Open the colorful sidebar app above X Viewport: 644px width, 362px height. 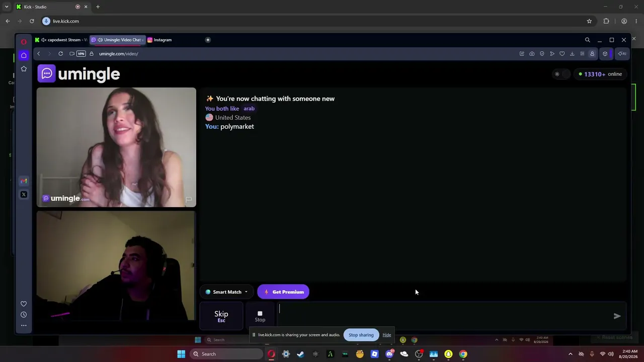click(24, 181)
